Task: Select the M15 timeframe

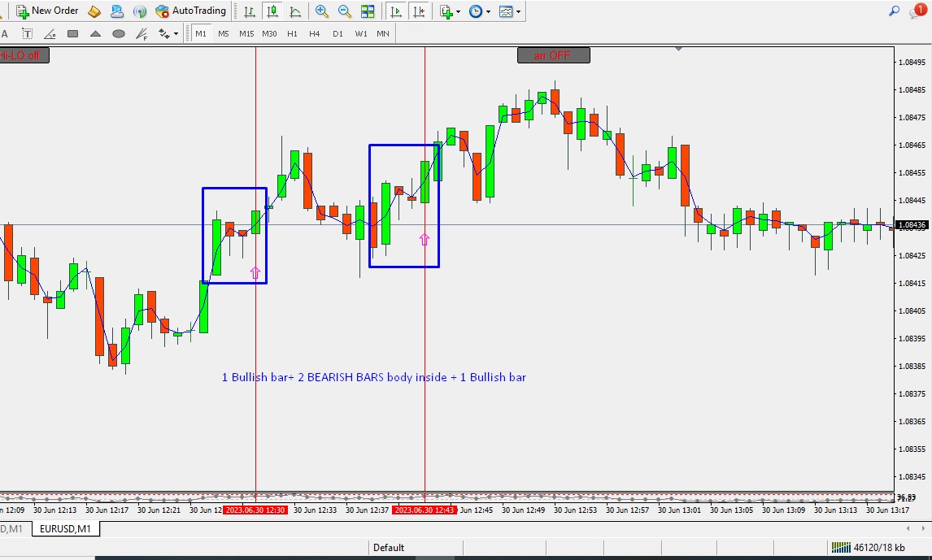Action: coord(246,34)
